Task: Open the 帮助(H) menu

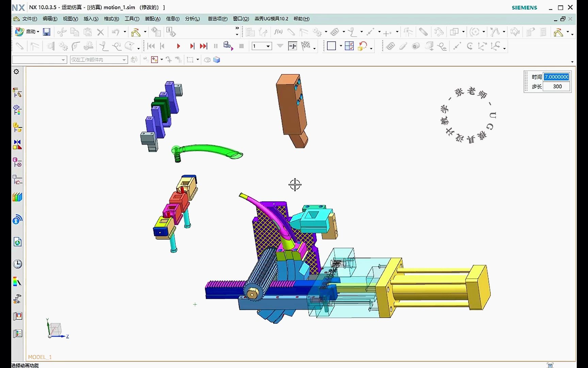Action: pyautogui.click(x=301, y=19)
